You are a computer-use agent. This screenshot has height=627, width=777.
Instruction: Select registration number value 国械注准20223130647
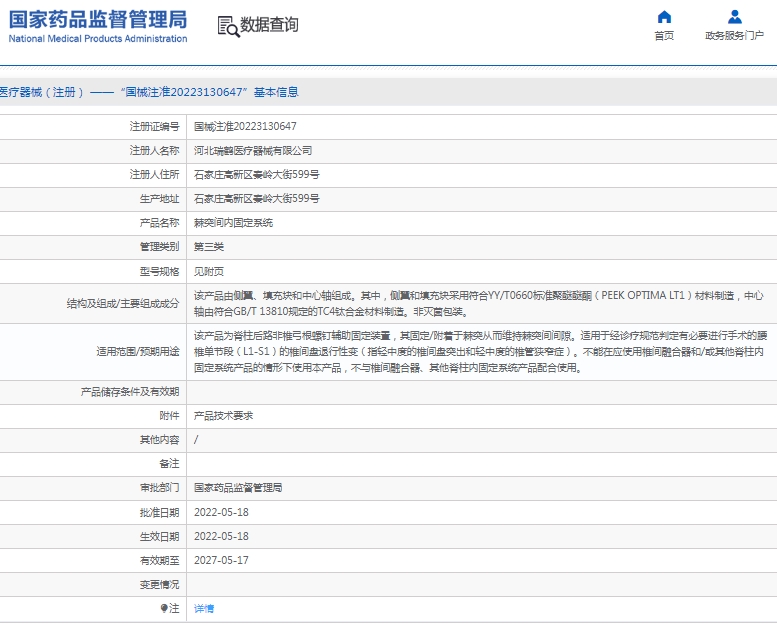pos(245,126)
